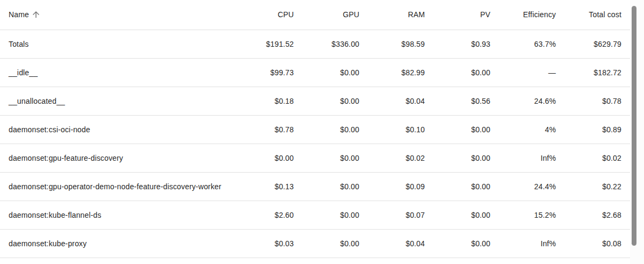644x264 pixels.
Task: Click __idle__ CPU cost $99.73
Action: [282, 73]
